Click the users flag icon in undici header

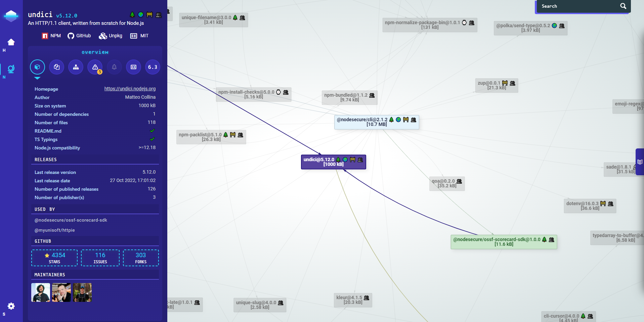tap(159, 15)
